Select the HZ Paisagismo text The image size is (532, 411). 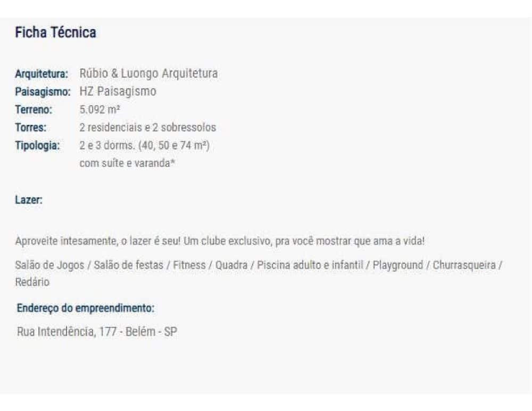118,91
